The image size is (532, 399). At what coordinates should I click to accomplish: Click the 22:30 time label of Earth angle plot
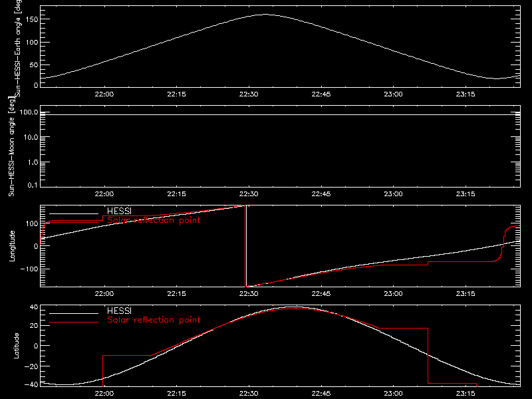tap(249, 94)
